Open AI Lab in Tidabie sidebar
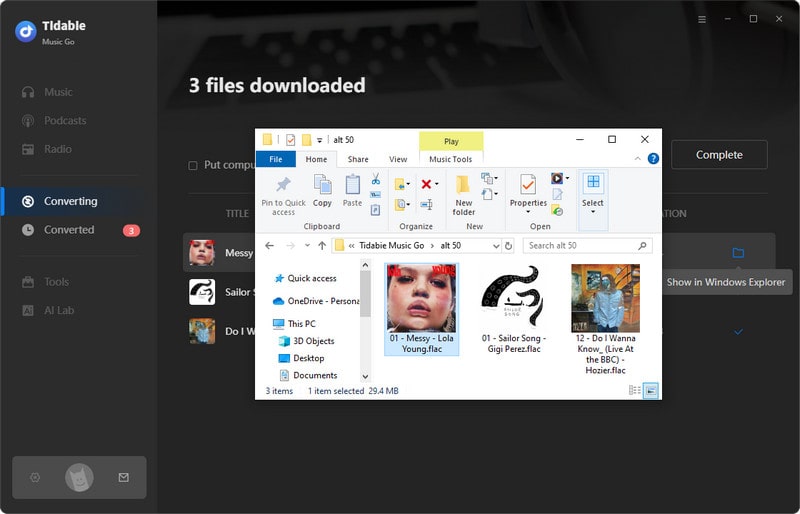The width and height of the screenshot is (800, 514). [x=48, y=310]
